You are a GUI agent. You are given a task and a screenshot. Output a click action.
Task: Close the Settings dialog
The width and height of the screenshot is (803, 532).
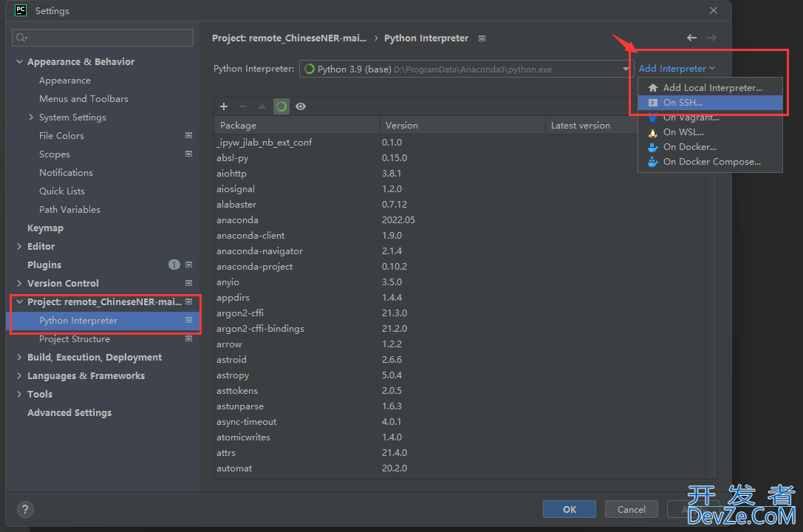[x=714, y=10]
